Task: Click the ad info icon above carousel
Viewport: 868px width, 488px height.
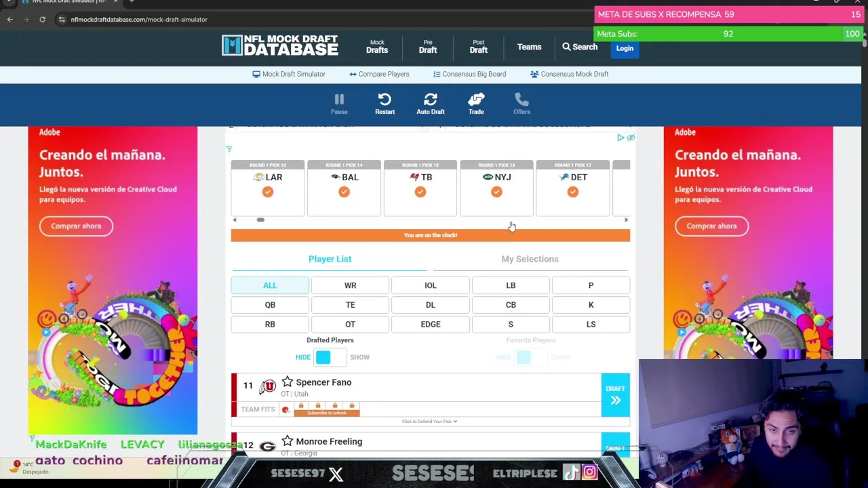Action: (620, 138)
